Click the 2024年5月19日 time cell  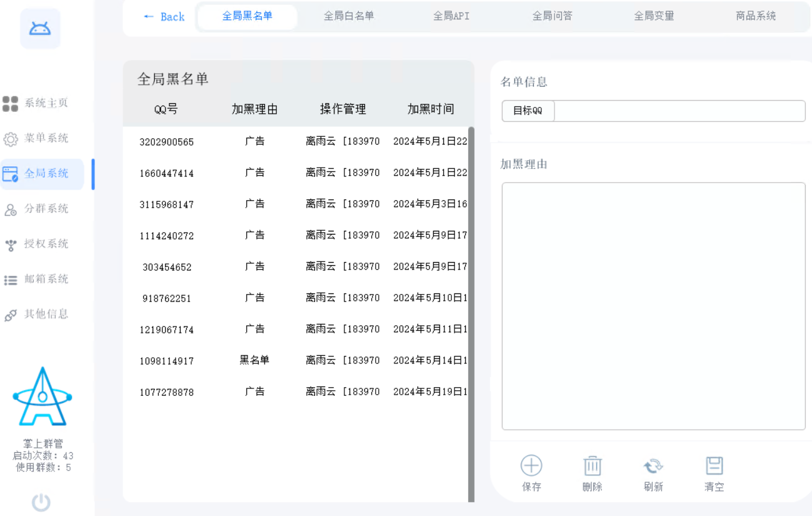(430, 392)
